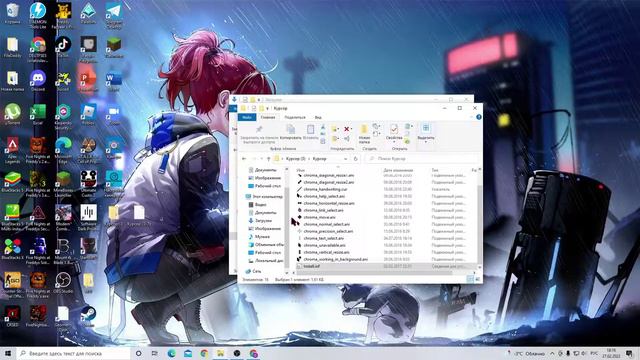
Task: Click the Edge icon on the taskbar
Action: tap(171, 353)
